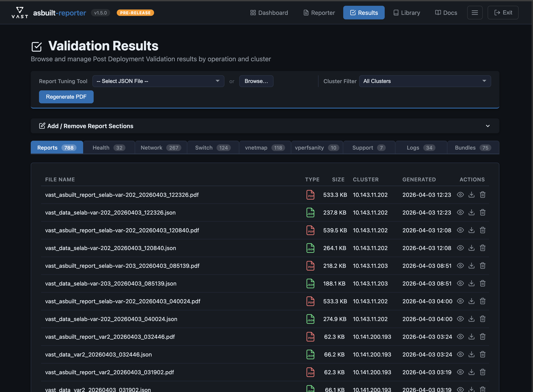Click the PDF file-type icon for vast_asbuilt_report_var2_20260403_032446.pdf

tap(310, 337)
